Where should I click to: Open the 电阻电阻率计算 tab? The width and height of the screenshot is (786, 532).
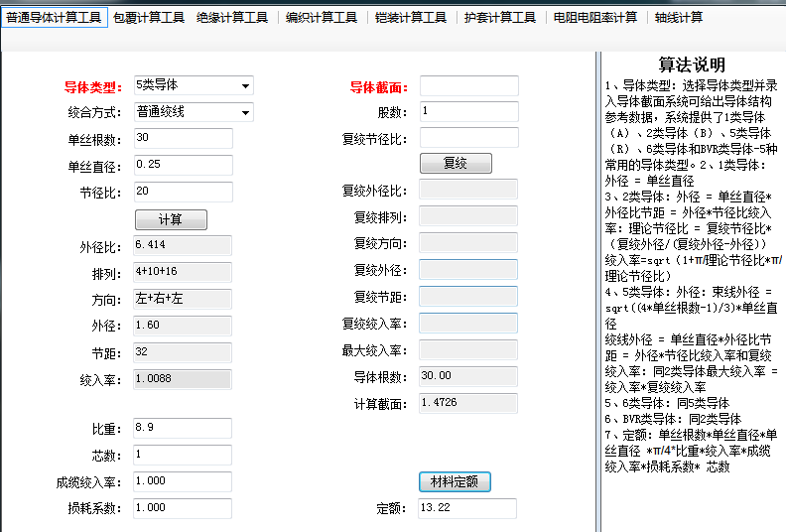click(594, 18)
